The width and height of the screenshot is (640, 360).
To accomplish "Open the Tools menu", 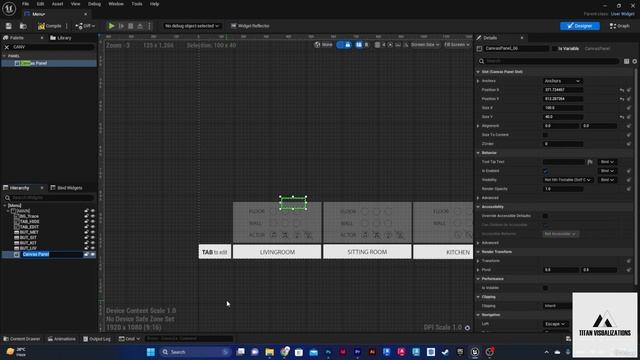I will point(137,4).
